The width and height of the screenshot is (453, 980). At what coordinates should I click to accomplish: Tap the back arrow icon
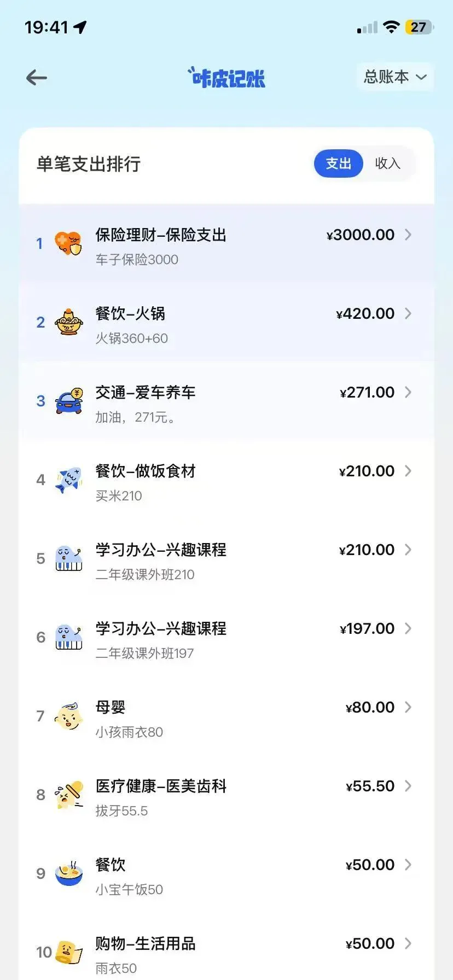(x=37, y=78)
